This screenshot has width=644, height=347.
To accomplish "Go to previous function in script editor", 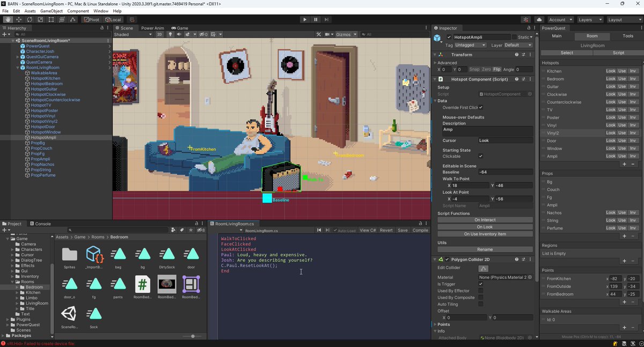I will [319, 230].
